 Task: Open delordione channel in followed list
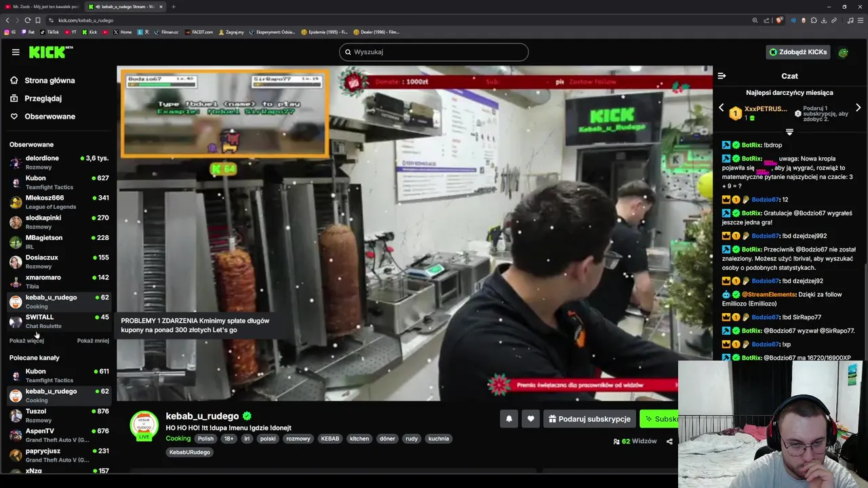coord(59,162)
